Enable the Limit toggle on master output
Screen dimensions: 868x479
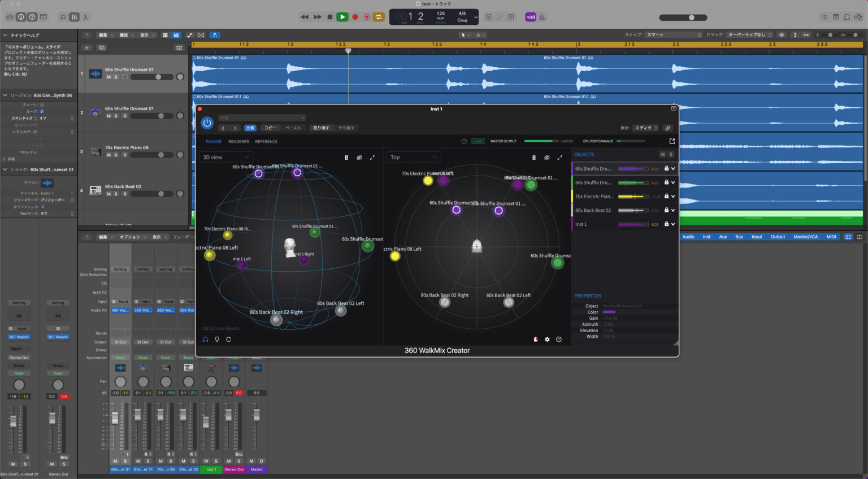478,141
